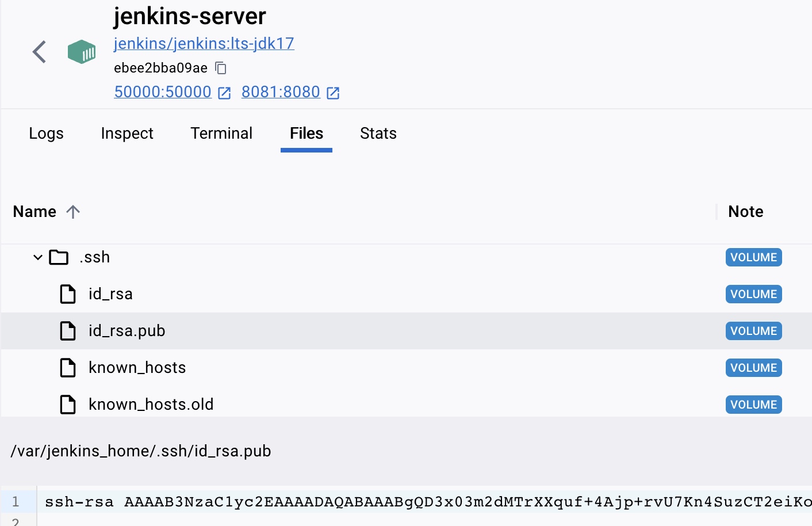Sort by the Name column header
The width and height of the screenshot is (812, 526).
35,212
